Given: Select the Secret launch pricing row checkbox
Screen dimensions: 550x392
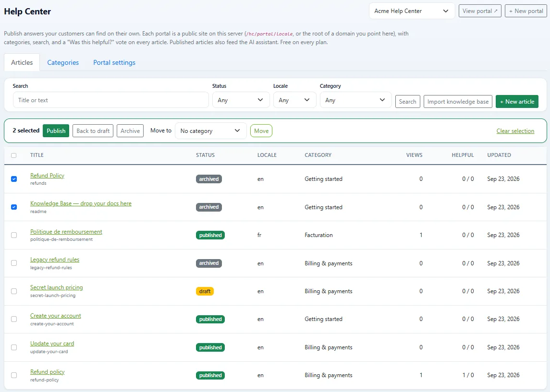Looking at the screenshot, I should (13, 291).
